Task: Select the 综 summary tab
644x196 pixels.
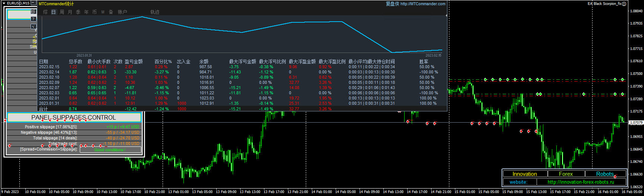Action: pos(45,12)
